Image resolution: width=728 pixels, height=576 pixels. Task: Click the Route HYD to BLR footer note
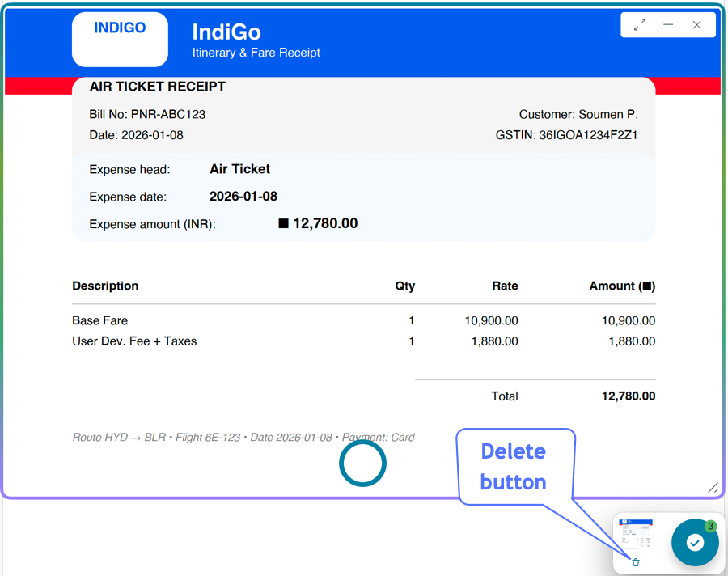coord(243,438)
